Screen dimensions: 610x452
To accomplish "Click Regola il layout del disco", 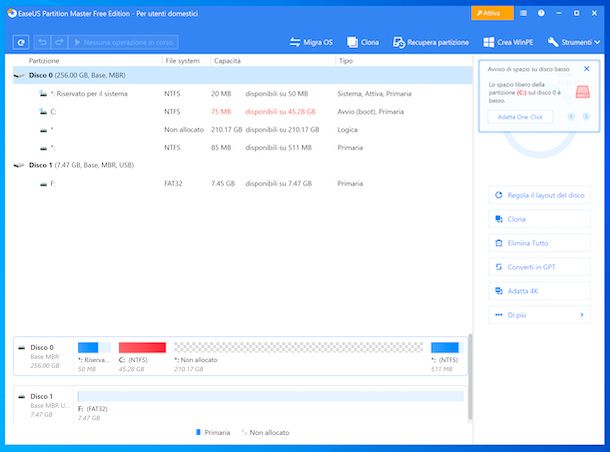I will point(540,195).
